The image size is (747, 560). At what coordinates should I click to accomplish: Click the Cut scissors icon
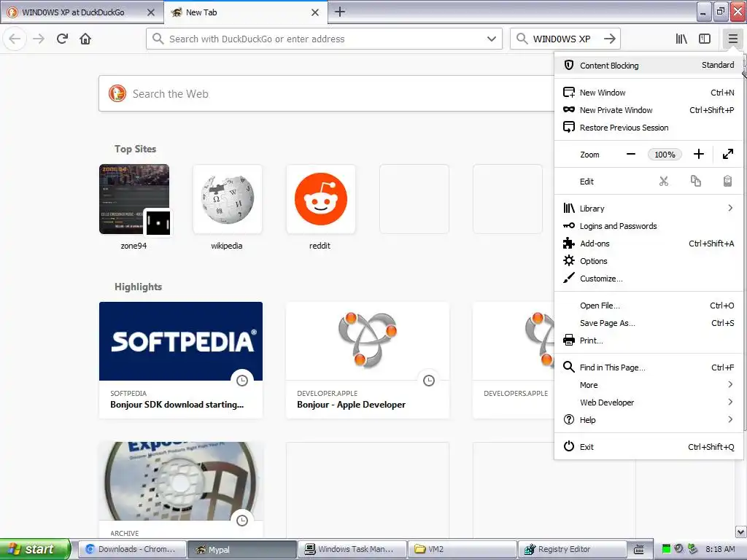tap(664, 182)
